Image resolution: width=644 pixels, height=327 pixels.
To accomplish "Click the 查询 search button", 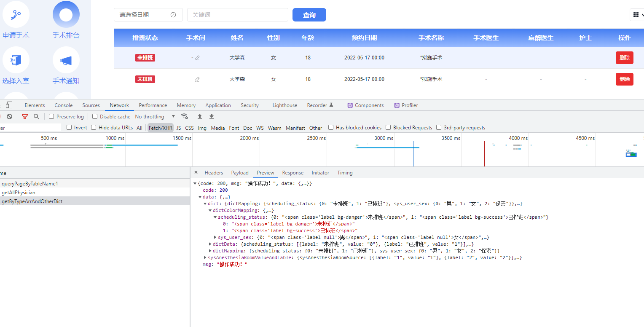I will click(x=309, y=15).
